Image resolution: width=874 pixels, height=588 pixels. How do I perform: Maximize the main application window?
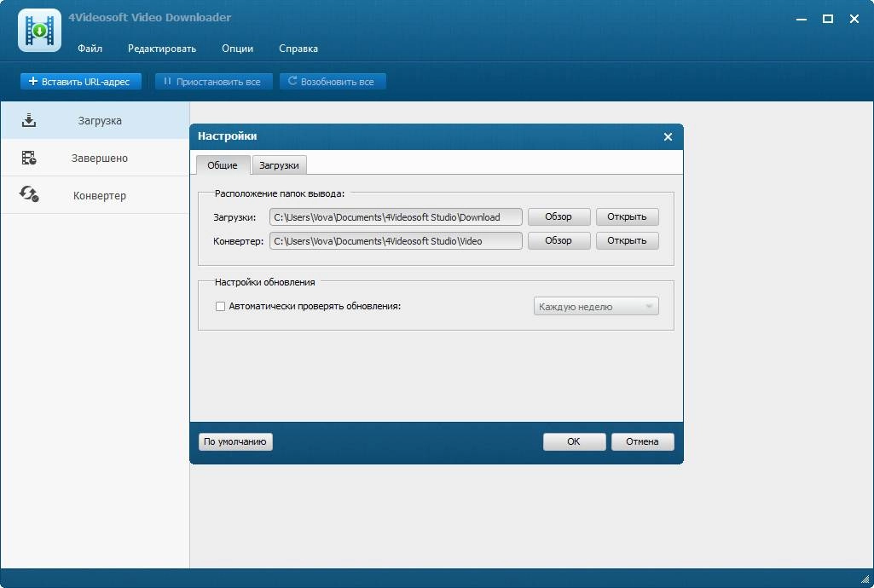[x=828, y=19]
